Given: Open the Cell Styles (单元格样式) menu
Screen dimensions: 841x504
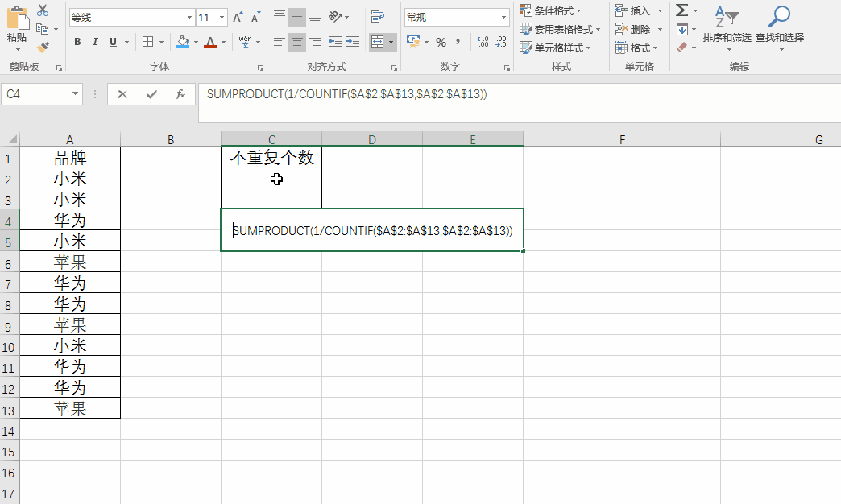Looking at the screenshot, I should tap(555, 48).
